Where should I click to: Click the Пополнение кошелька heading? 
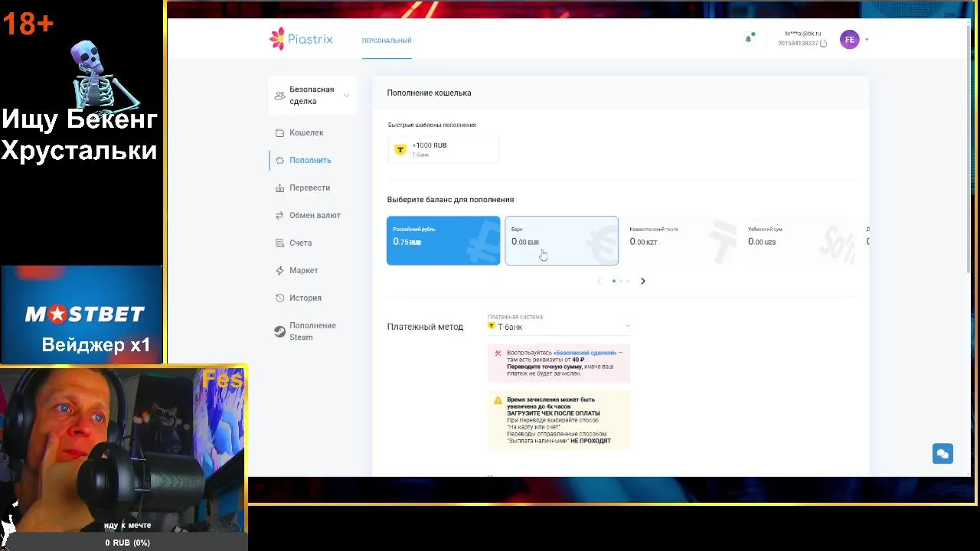(x=429, y=93)
